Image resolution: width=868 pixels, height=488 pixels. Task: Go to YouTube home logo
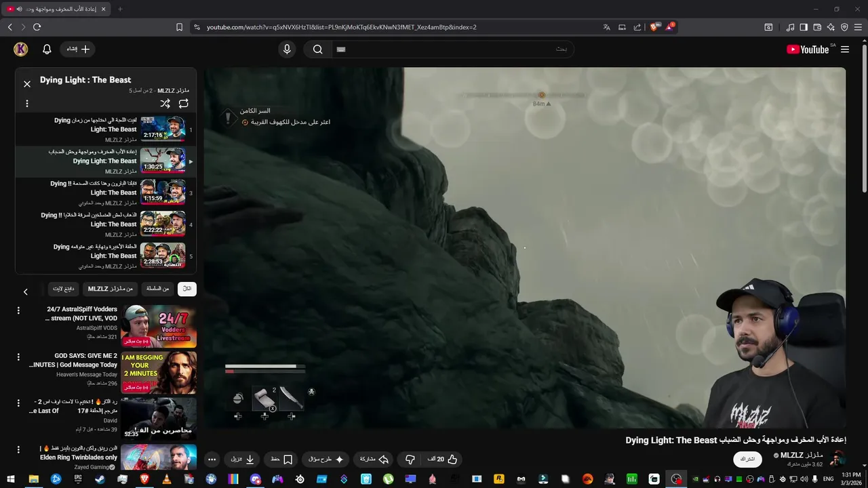pyautogui.click(x=808, y=49)
